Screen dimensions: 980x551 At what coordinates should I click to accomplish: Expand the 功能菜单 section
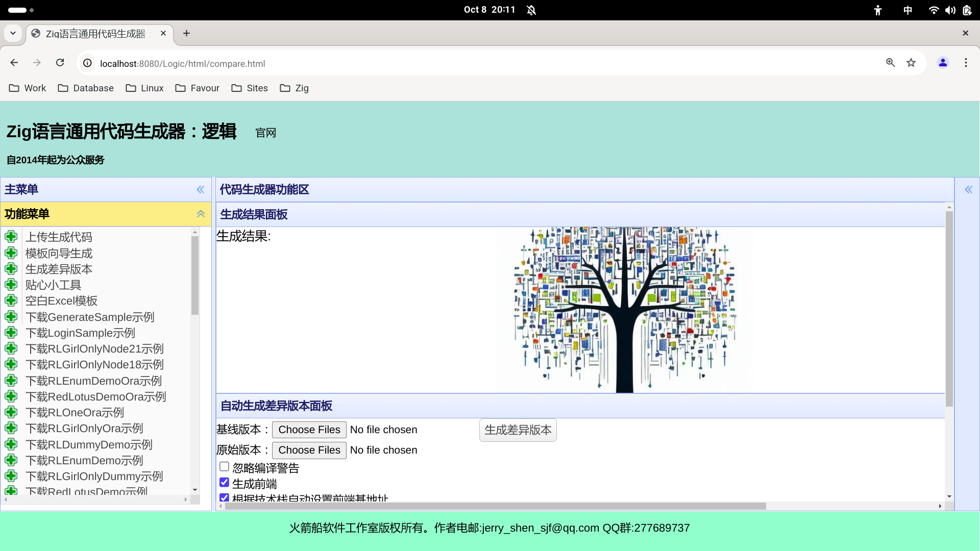click(200, 213)
